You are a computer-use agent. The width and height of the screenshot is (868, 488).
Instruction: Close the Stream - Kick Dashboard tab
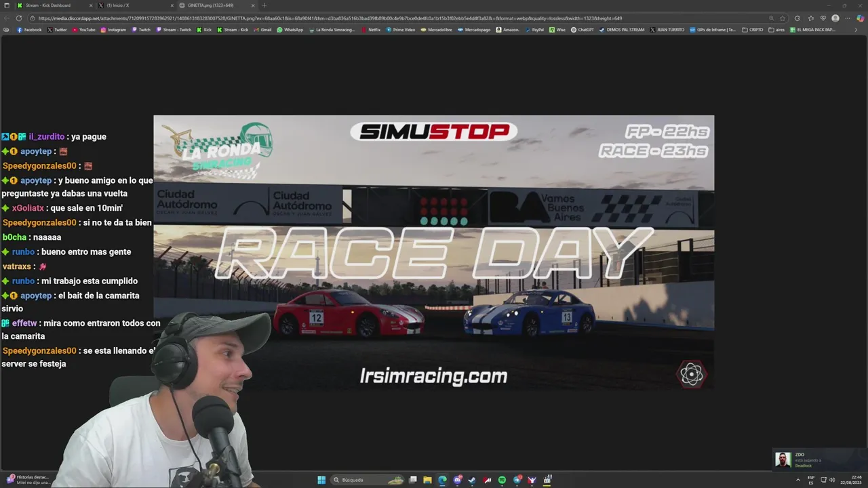click(x=90, y=5)
